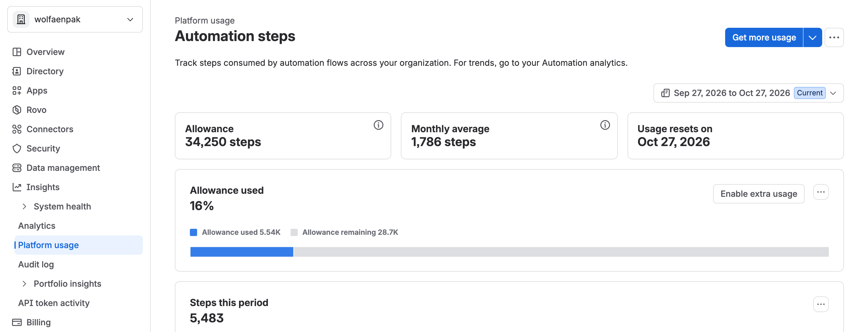The width and height of the screenshot is (868, 332).
Task: Open more options next to Get more usage
Action: (834, 37)
